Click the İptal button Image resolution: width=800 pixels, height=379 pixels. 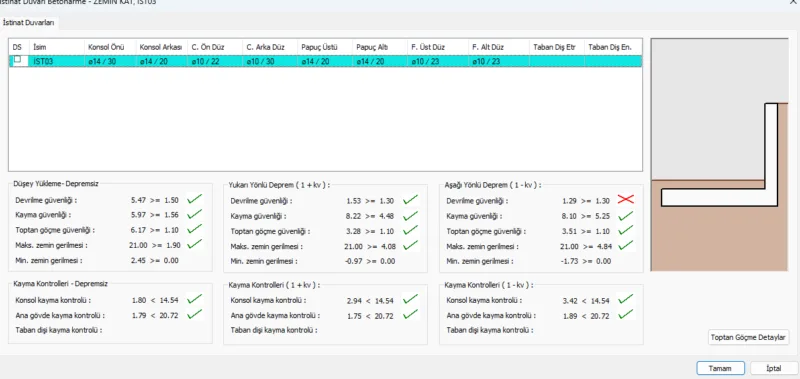click(x=773, y=368)
